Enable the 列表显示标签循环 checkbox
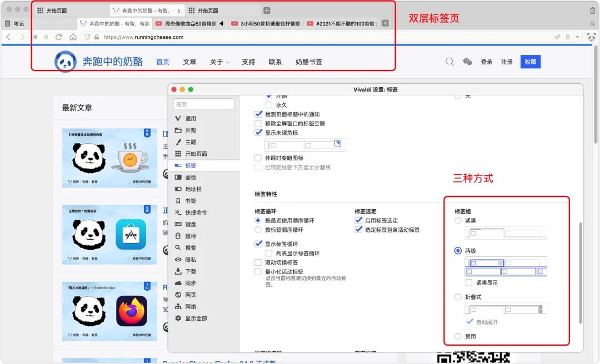 [x=269, y=253]
